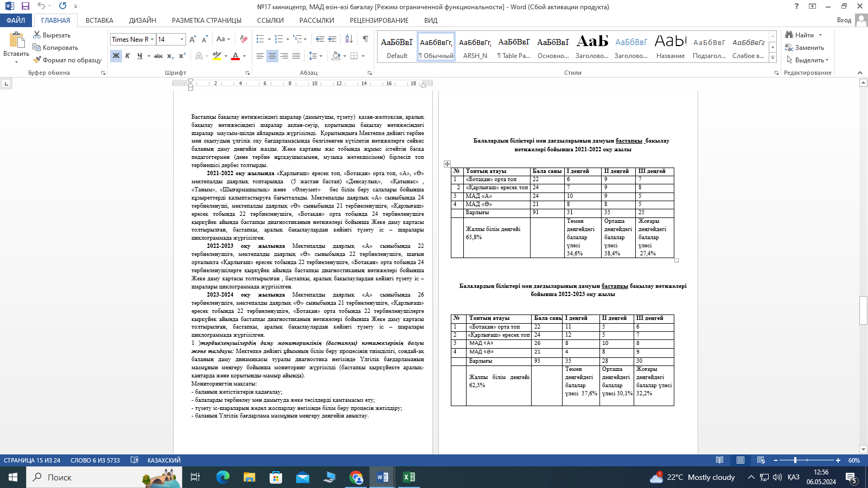The image size is (868, 488).
Task: Click page count СТРАНИЦА 15 ИЗ 24
Action: 32,460
